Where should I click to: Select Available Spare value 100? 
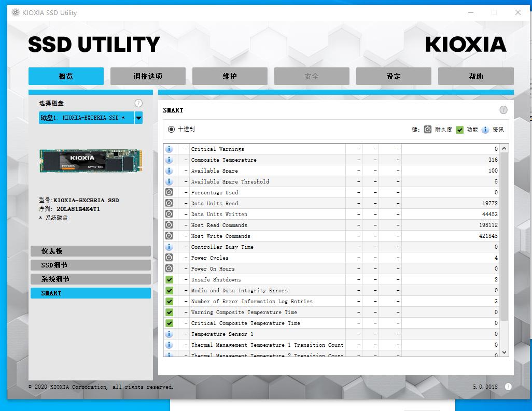pyautogui.click(x=493, y=171)
